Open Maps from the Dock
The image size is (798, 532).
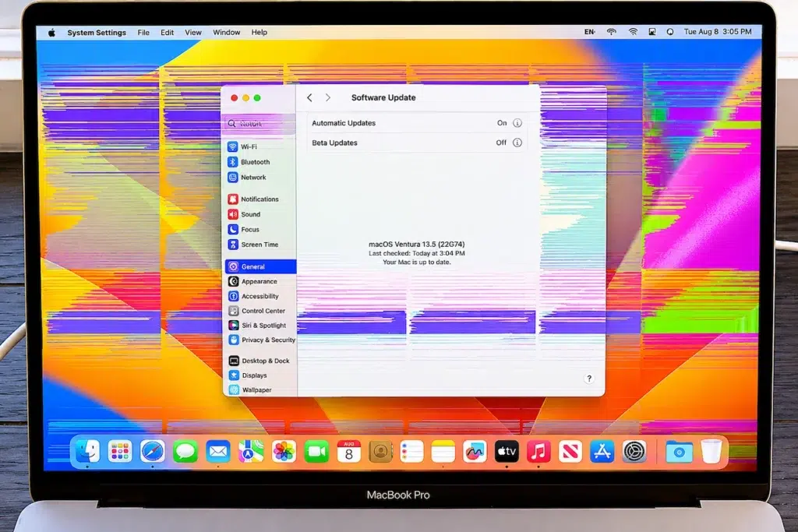pyautogui.click(x=251, y=451)
